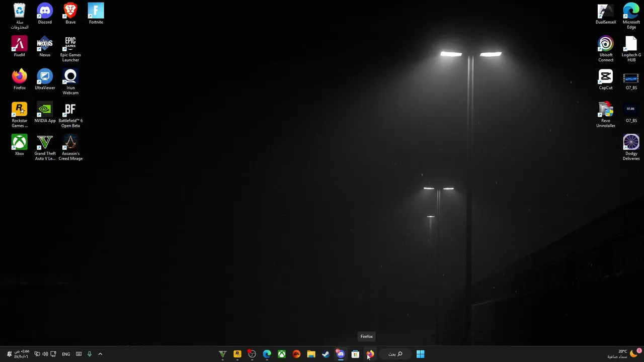Select the Rockstar Games desktop shortcut
Screen dimensions: 644x362
(x=19, y=115)
